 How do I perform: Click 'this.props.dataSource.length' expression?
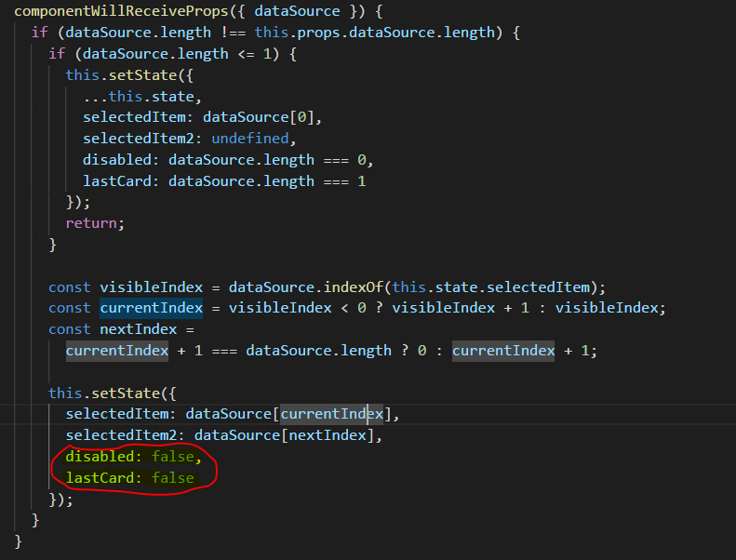click(x=375, y=33)
